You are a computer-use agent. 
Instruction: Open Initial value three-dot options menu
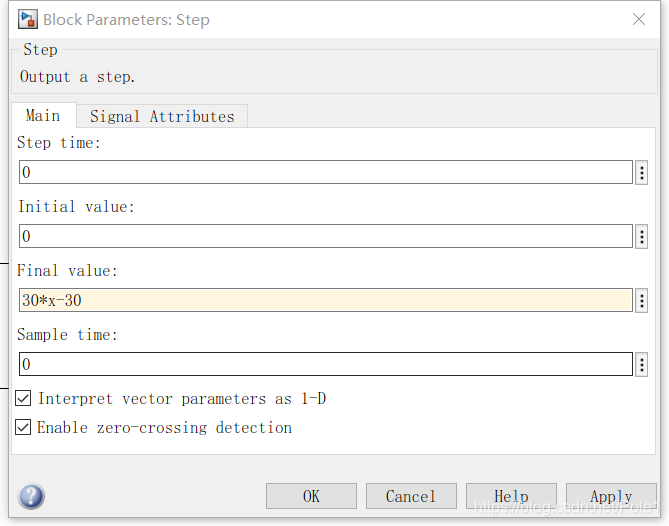coord(641,236)
